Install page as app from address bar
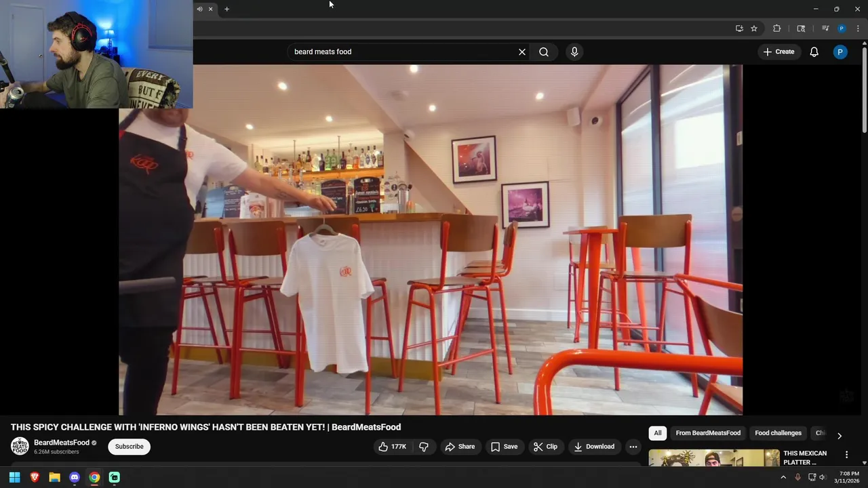This screenshot has width=868, height=488. point(739,28)
